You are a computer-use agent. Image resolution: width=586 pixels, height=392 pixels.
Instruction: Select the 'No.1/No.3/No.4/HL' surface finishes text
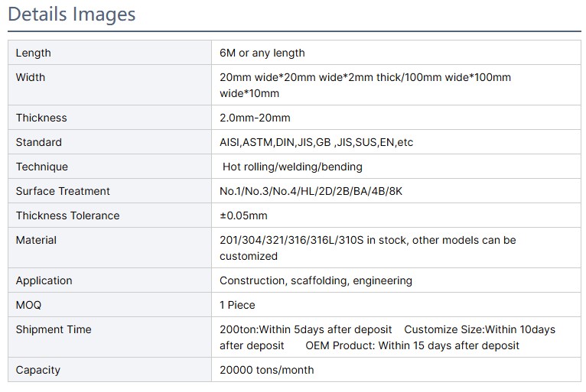(311, 191)
